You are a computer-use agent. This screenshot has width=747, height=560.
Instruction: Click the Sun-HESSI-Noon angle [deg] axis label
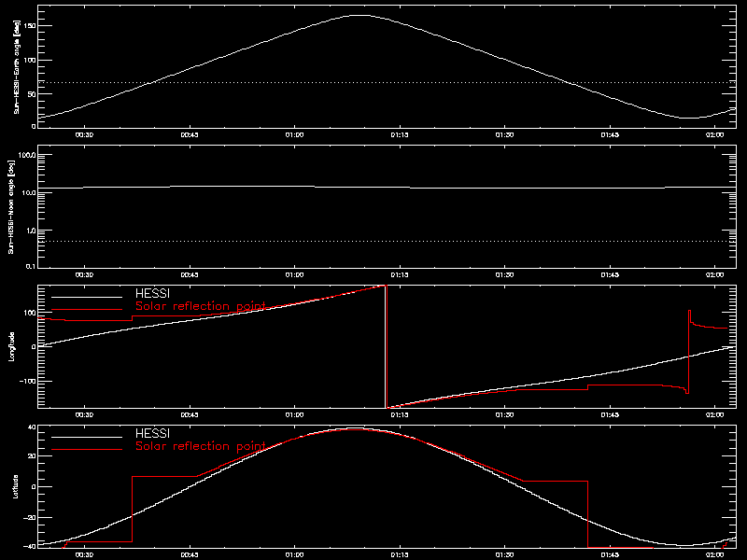11,206
